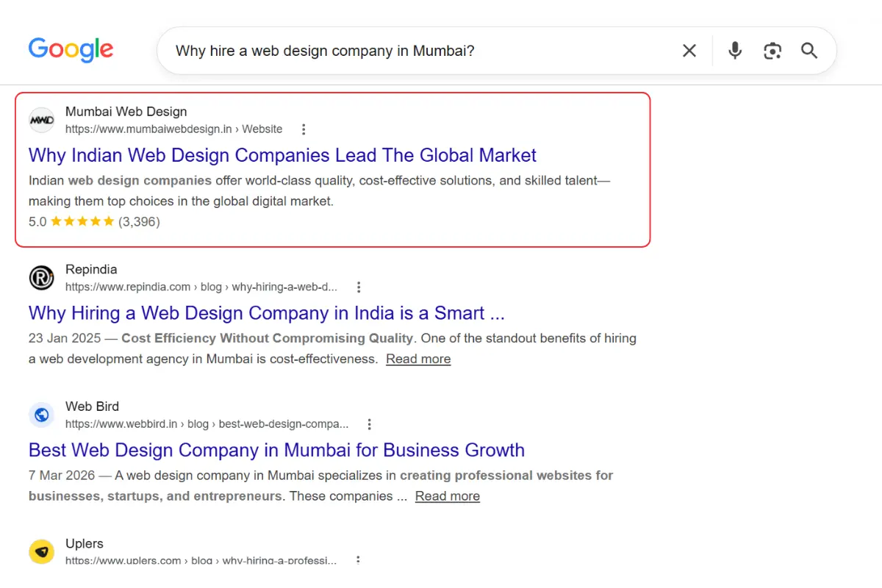The height and width of the screenshot is (588, 882).
Task: Click the five-star rating of Mumbai Web Design
Action: click(82, 221)
